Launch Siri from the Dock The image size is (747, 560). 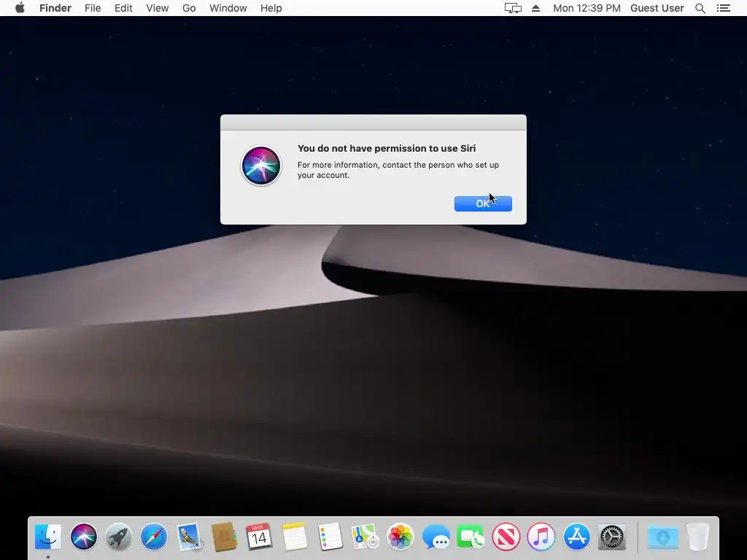[84, 537]
